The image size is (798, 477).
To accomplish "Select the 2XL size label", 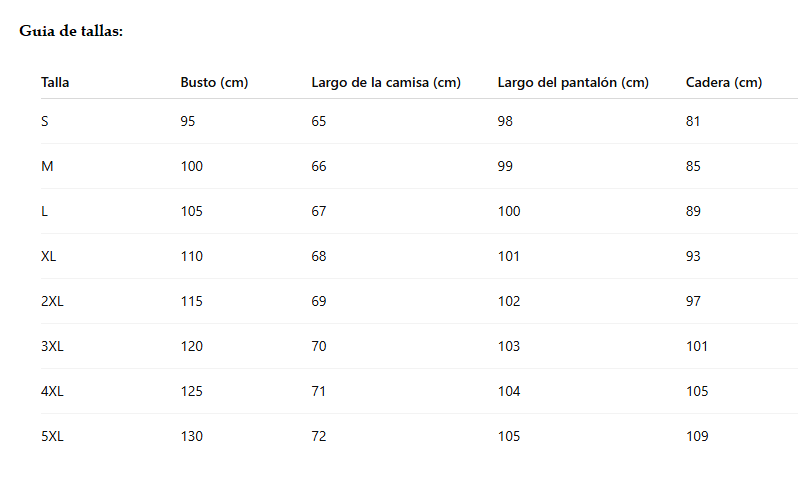I will (52, 301).
